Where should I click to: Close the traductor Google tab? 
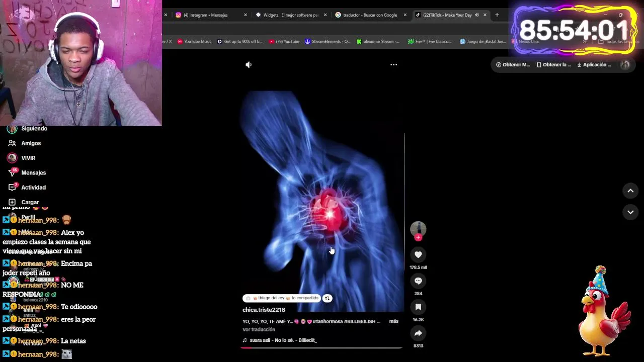(405, 15)
